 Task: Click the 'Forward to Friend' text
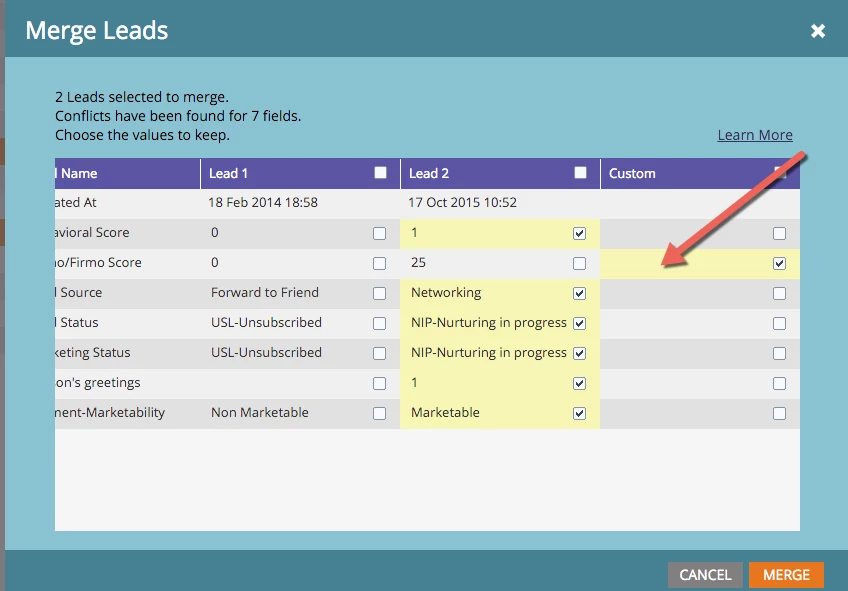coord(264,293)
